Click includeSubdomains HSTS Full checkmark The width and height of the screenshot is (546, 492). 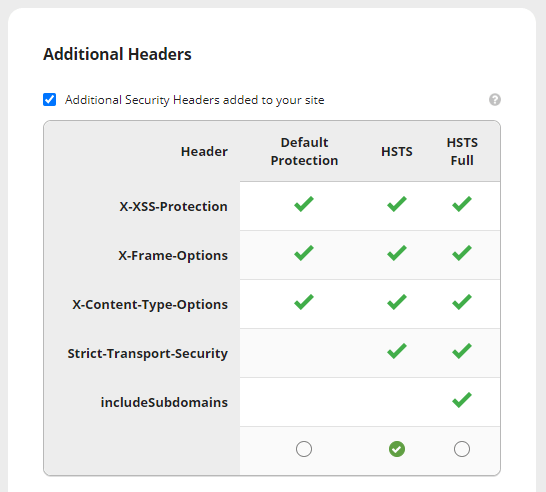click(x=462, y=400)
